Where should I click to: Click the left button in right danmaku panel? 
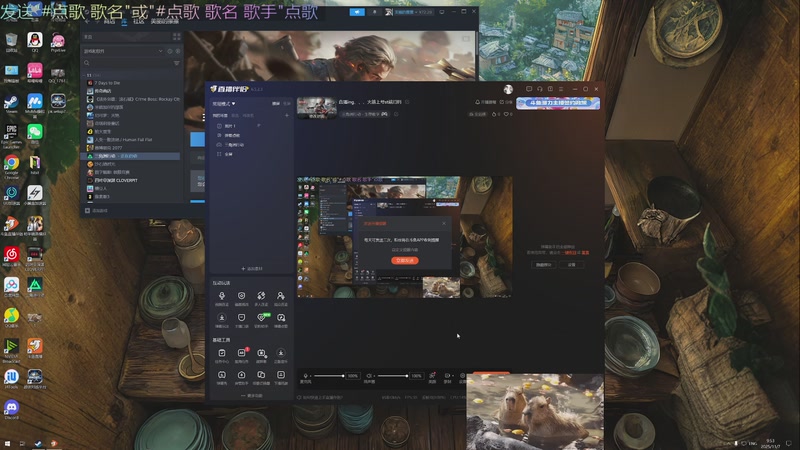coord(543,265)
